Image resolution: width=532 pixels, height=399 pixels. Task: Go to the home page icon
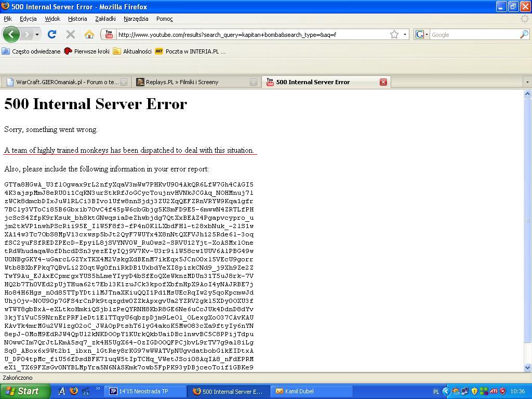(89, 35)
